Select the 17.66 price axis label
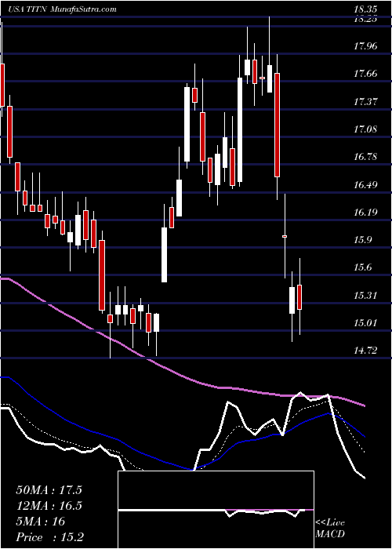Viewport: 392px width, 549px height. 365,74
